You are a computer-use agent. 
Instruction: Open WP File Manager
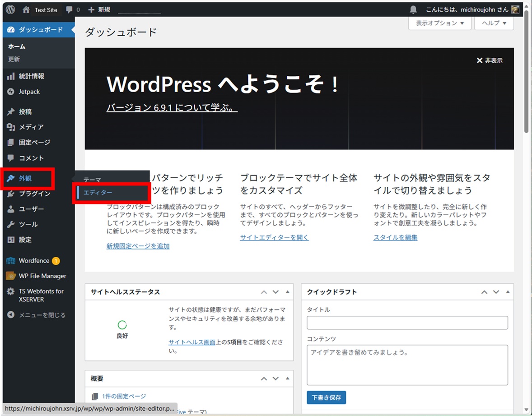(x=42, y=276)
